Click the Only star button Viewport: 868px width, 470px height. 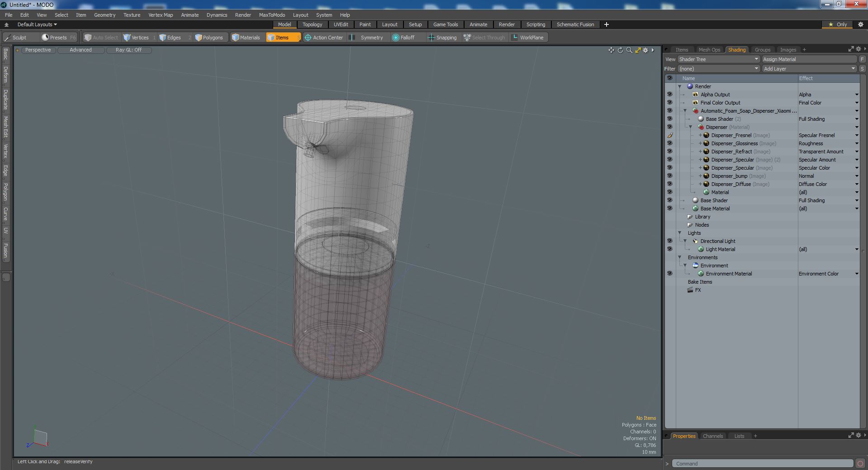tap(838, 24)
